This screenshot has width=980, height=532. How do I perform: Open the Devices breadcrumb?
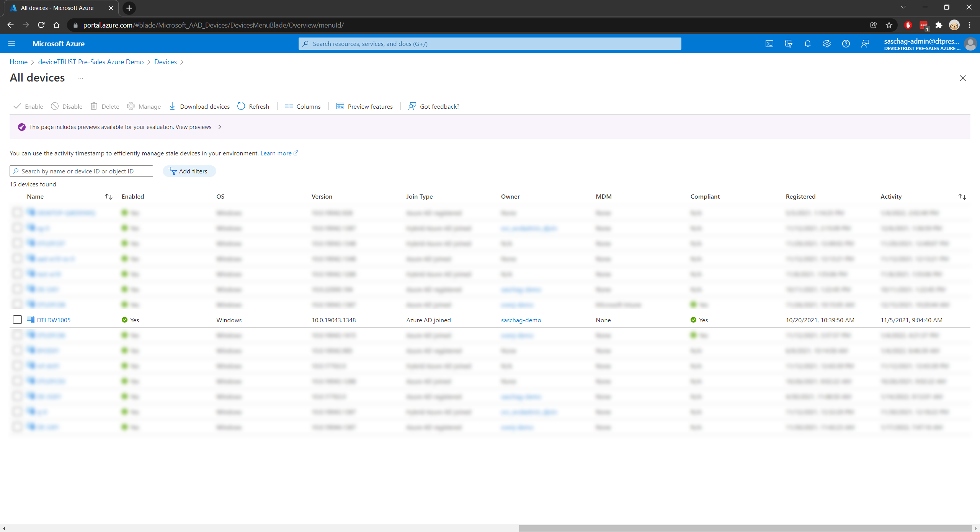165,62
